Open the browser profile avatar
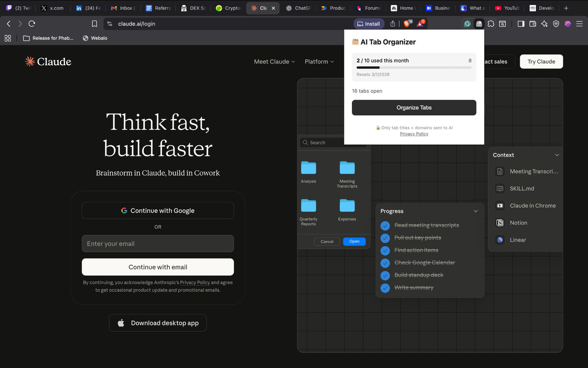The height and width of the screenshot is (368, 588). (x=568, y=24)
